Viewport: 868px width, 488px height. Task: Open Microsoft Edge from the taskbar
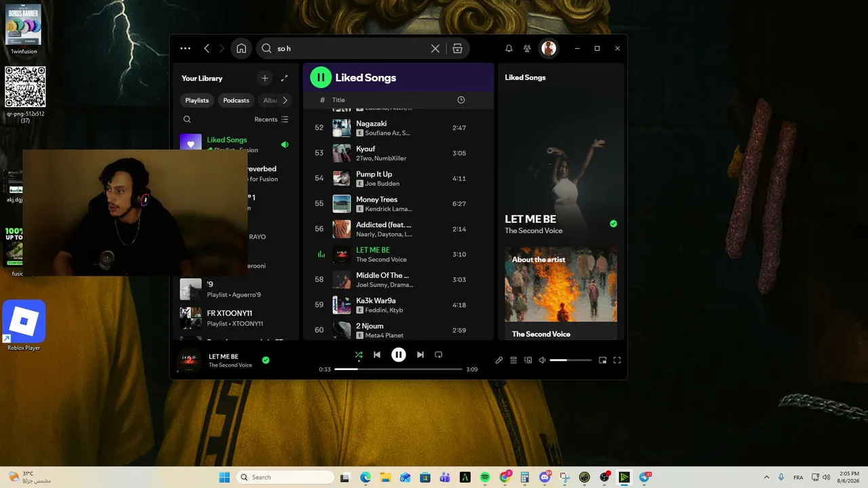click(x=366, y=477)
